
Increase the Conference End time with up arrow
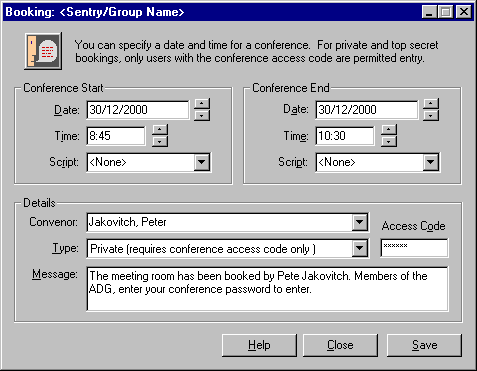[x=389, y=130]
